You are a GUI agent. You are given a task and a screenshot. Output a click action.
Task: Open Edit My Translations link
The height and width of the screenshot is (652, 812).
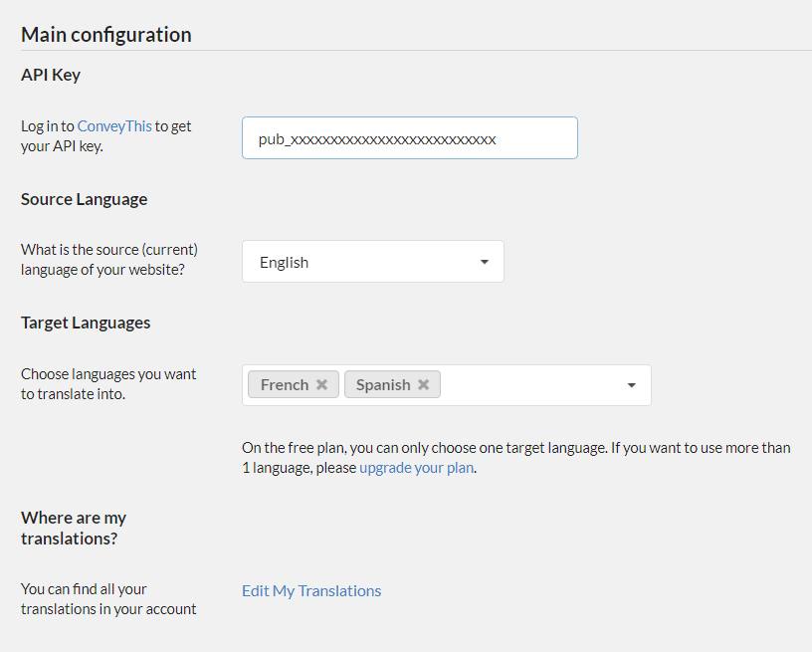pyautogui.click(x=311, y=590)
